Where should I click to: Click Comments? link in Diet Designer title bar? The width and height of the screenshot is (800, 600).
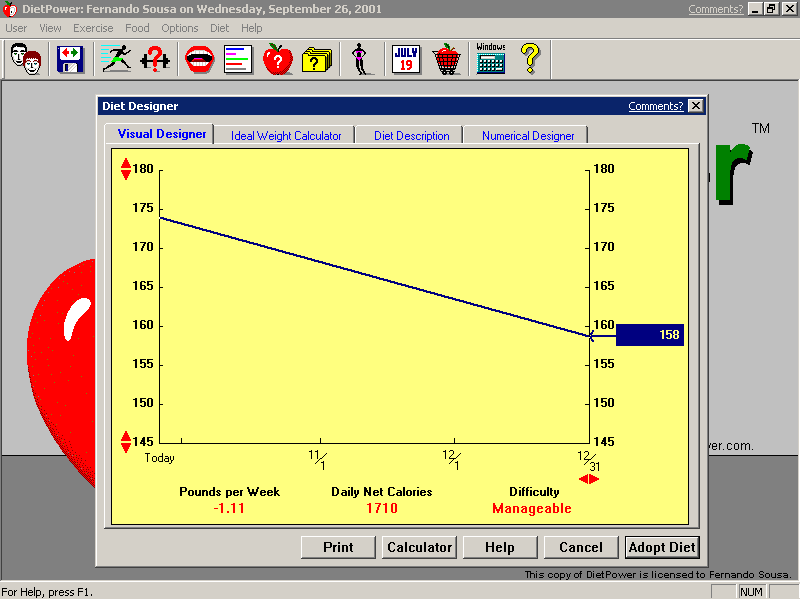655,106
